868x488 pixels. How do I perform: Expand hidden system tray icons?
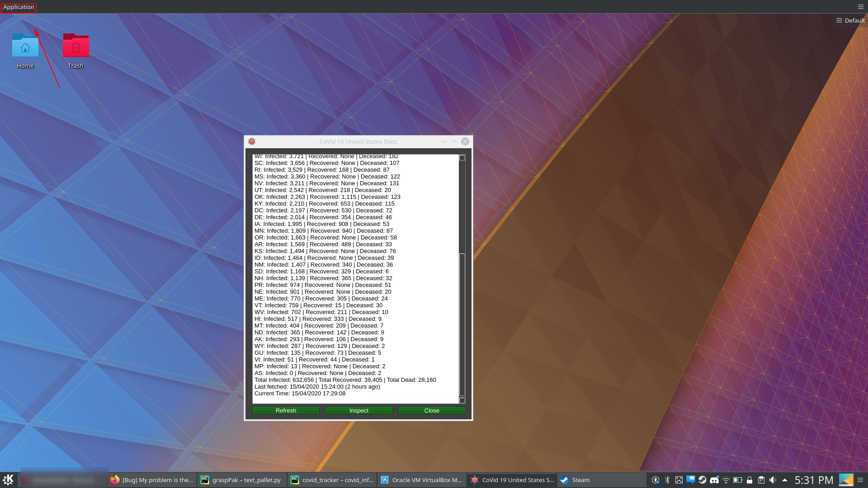point(785,480)
